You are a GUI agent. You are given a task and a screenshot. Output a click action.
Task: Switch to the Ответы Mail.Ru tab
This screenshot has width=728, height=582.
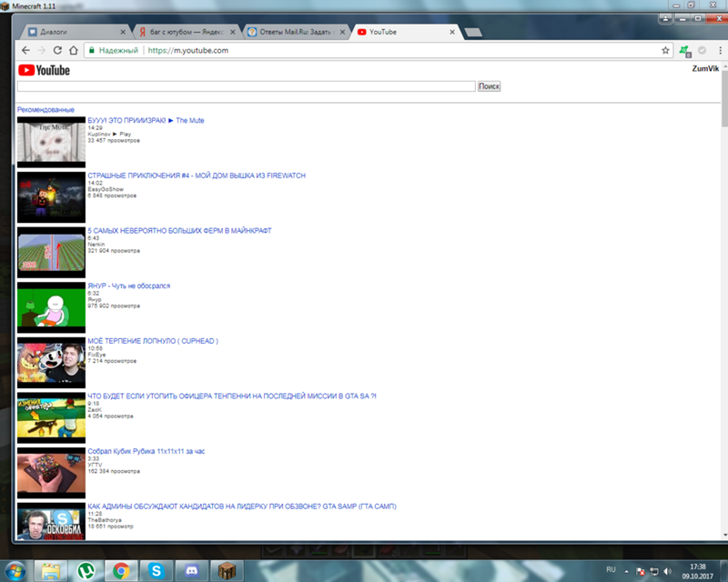(295, 32)
